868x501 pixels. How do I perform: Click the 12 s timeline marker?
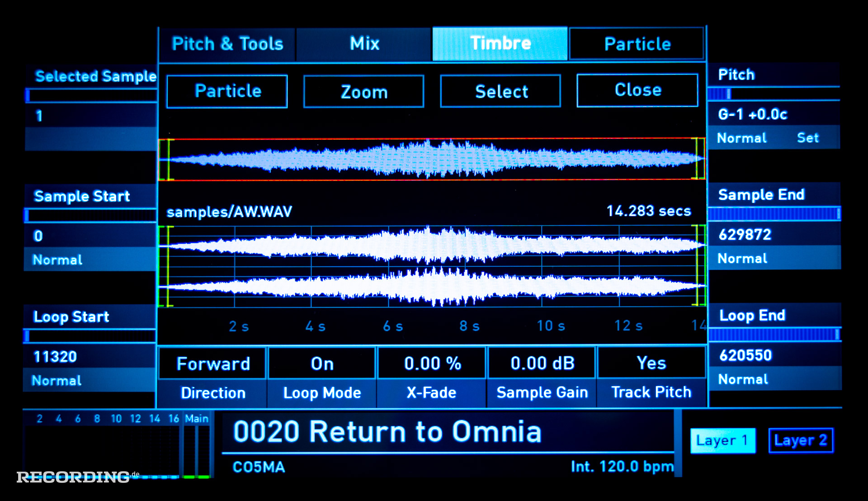628,326
